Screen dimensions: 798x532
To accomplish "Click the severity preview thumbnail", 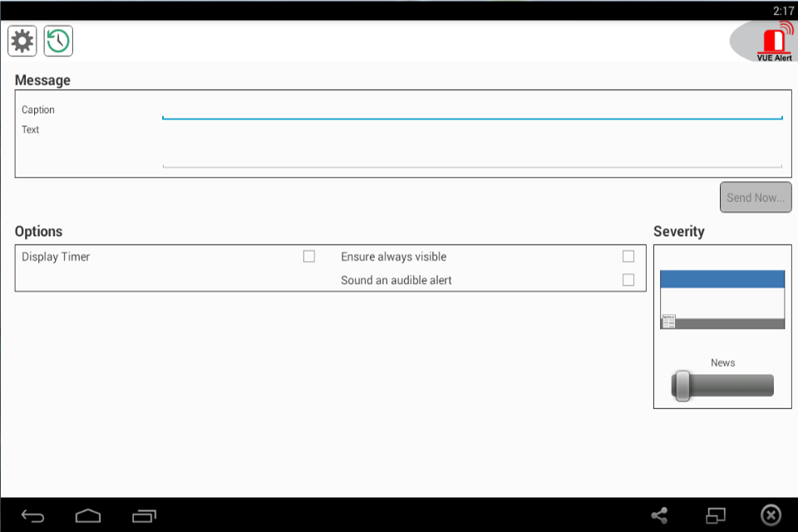I will point(722,299).
